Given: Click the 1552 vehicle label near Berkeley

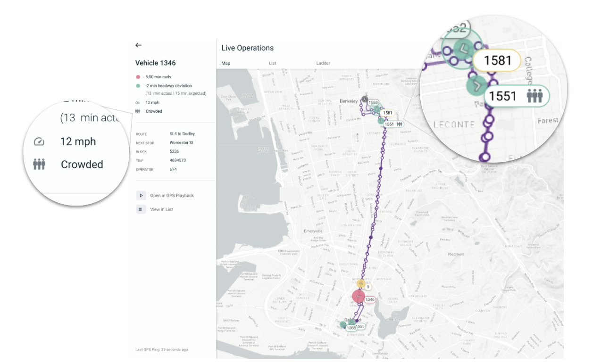Looking at the screenshot, I should click(373, 102).
